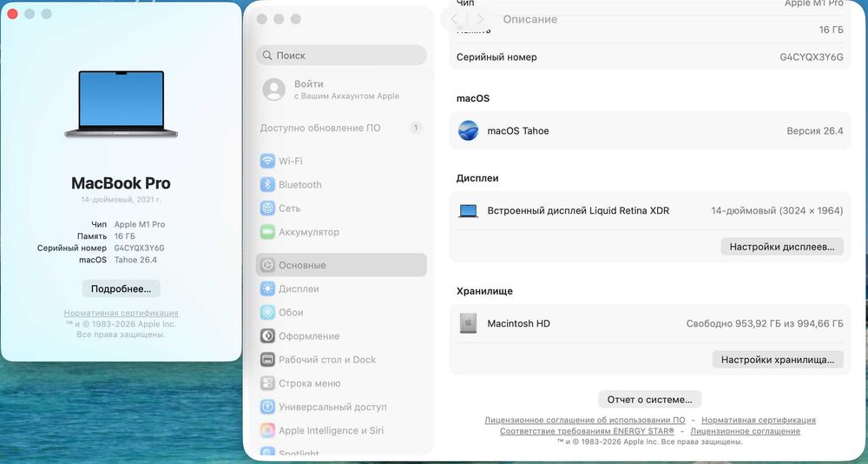
Task: Click Встроенный дисплей Liquid Retina XDR
Action: (578, 210)
